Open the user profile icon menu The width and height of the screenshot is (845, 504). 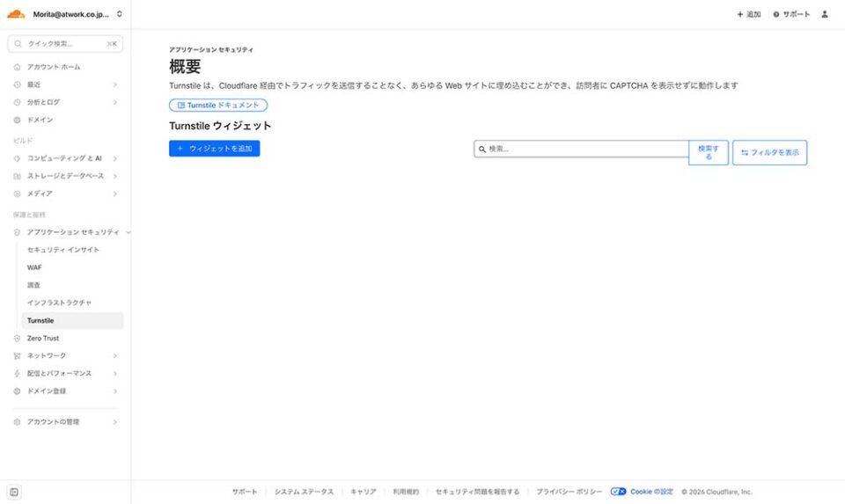[x=825, y=14]
